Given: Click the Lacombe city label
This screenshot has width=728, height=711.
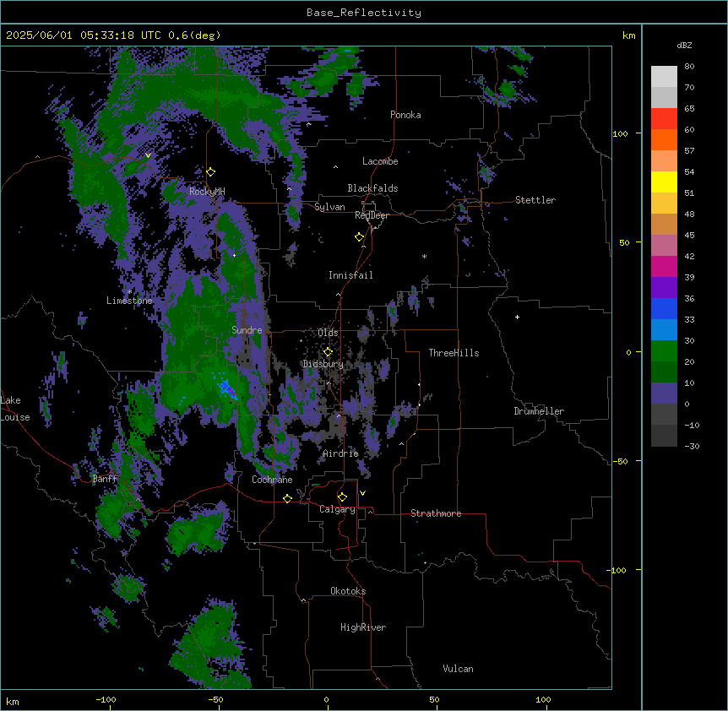Looking at the screenshot, I should 380,161.
